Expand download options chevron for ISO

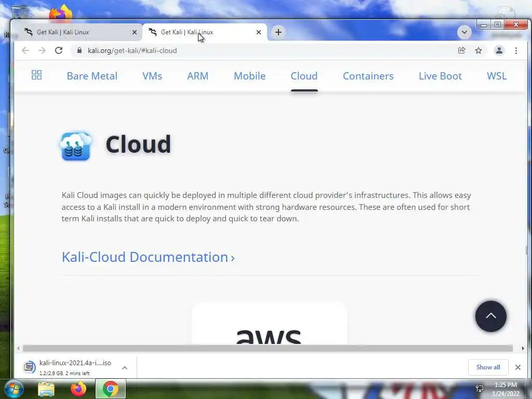[x=125, y=368]
